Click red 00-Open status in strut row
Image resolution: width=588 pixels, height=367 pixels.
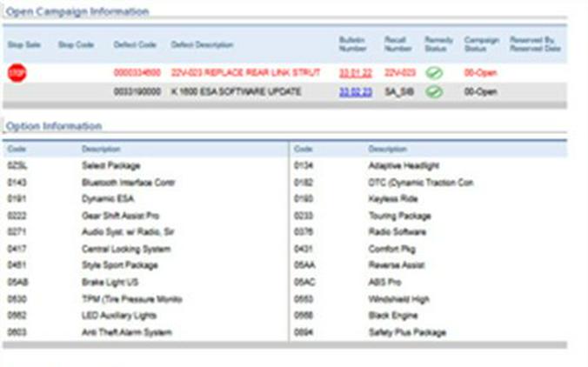(480, 73)
